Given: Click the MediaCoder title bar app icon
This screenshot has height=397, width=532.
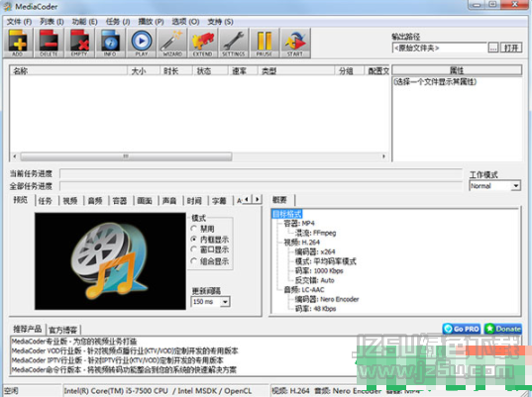Looking at the screenshot, I should pyautogui.click(x=8, y=7).
